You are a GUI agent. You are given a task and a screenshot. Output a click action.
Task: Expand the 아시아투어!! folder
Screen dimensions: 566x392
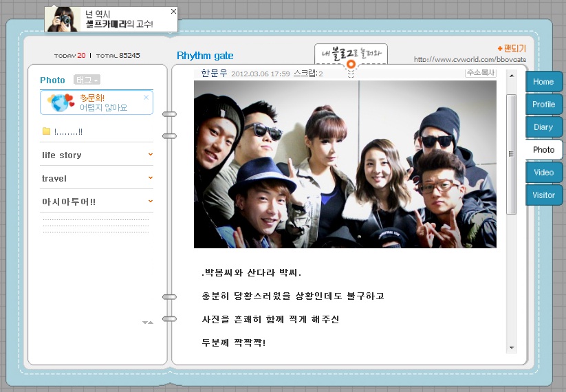click(151, 202)
